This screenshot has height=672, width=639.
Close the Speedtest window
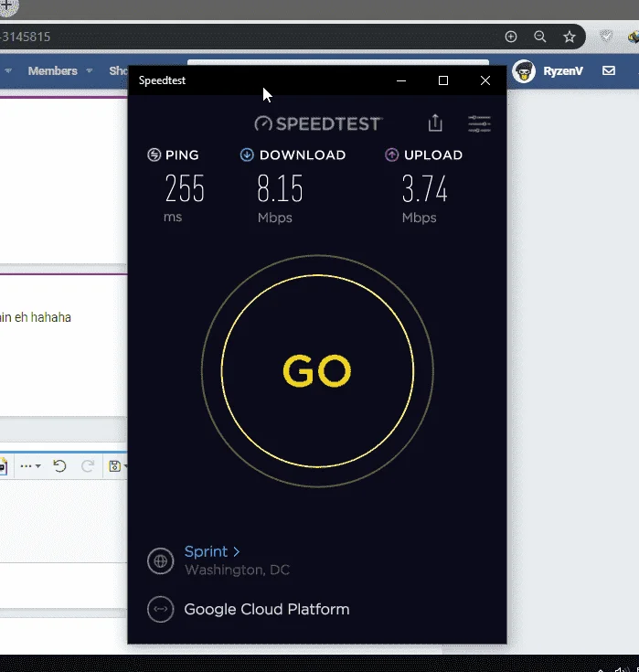tap(485, 80)
